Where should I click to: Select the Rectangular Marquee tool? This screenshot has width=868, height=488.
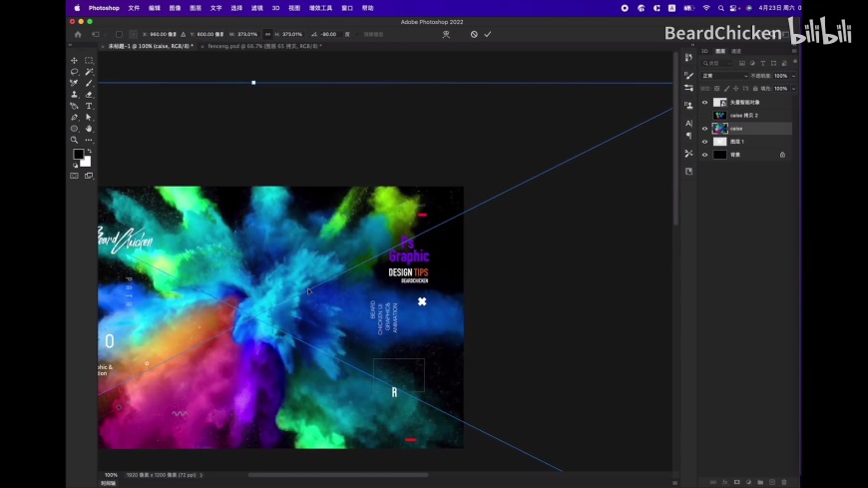pos(89,61)
